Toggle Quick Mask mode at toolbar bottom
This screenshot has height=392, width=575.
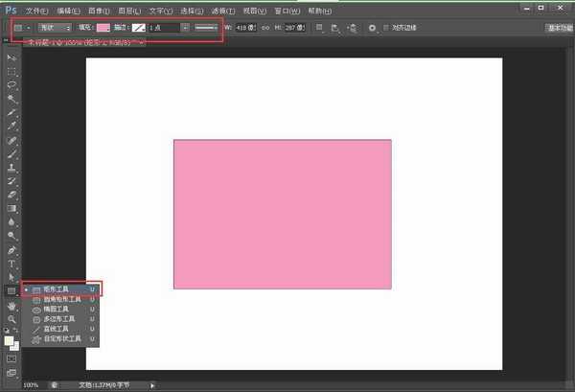click(12, 357)
